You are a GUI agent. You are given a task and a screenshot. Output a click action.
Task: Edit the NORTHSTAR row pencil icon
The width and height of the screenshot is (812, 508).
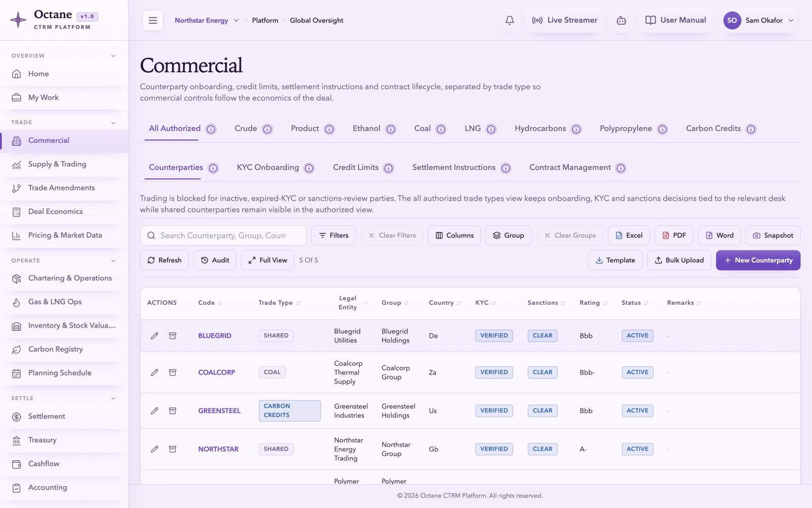click(155, 449)
